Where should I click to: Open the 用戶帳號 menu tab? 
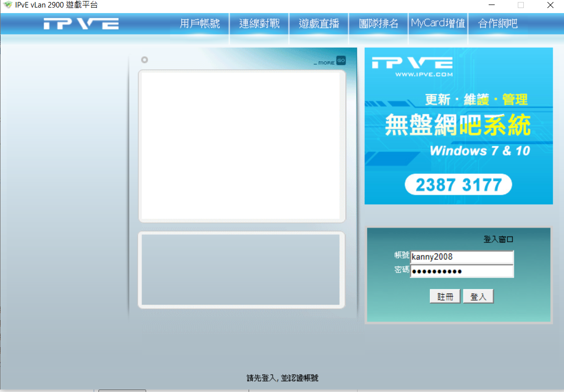tap(199, 24)
